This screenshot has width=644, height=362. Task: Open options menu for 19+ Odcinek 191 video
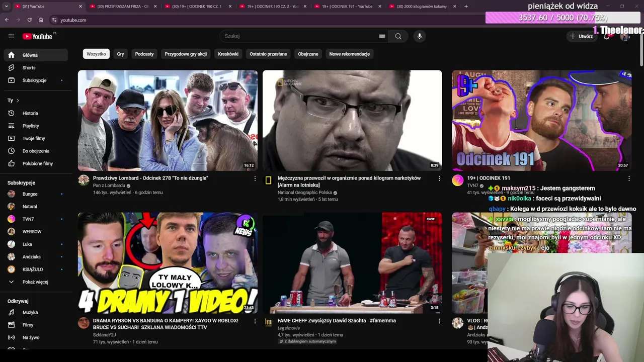tap(628, 178)
